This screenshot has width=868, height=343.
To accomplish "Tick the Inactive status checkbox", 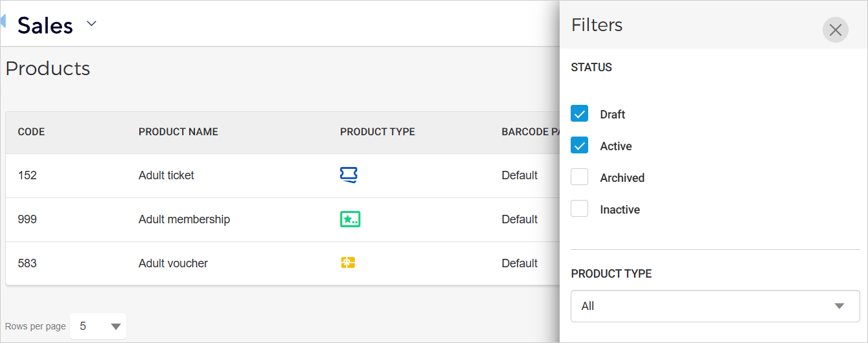I will [579, 209].
